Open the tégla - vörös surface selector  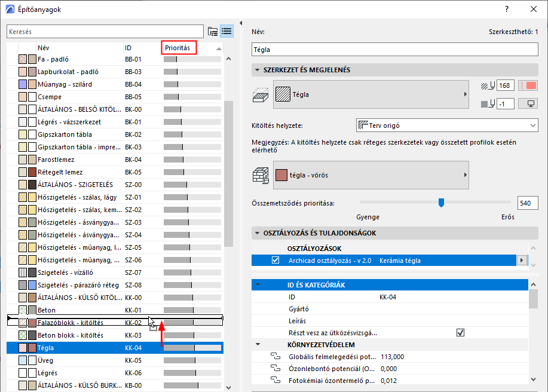click(x=371, y=175)
